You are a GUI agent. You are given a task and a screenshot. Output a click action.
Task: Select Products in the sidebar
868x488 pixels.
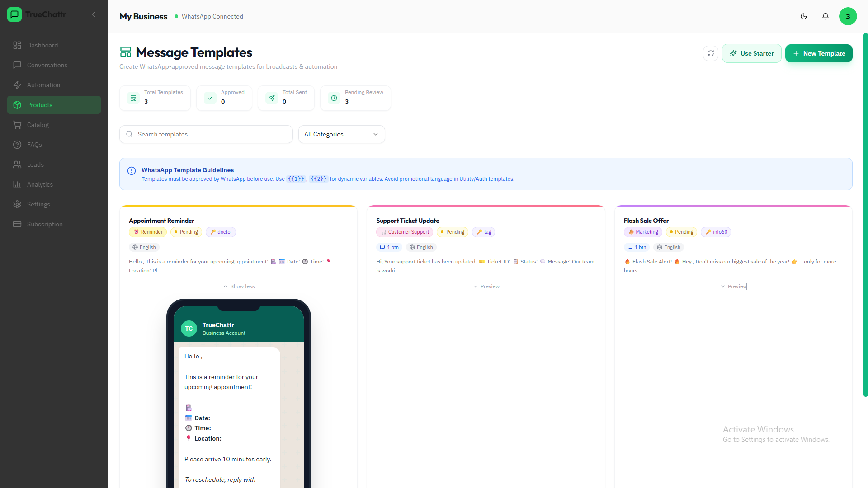40,105
